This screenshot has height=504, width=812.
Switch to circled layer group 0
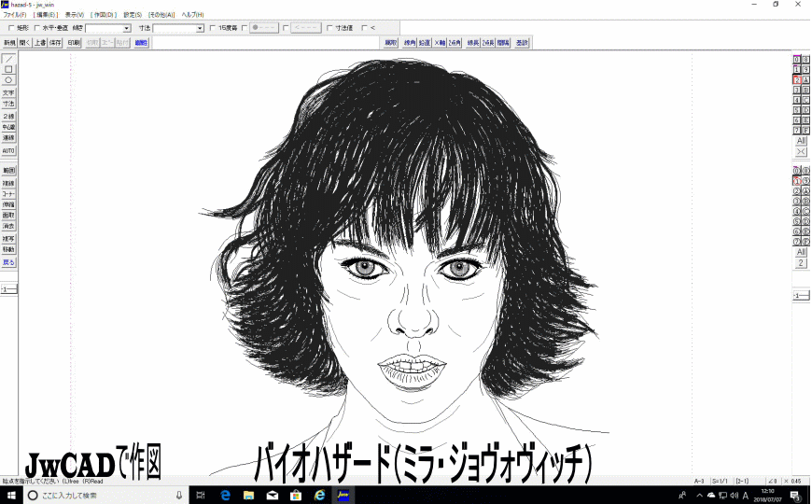coord(797,171)
